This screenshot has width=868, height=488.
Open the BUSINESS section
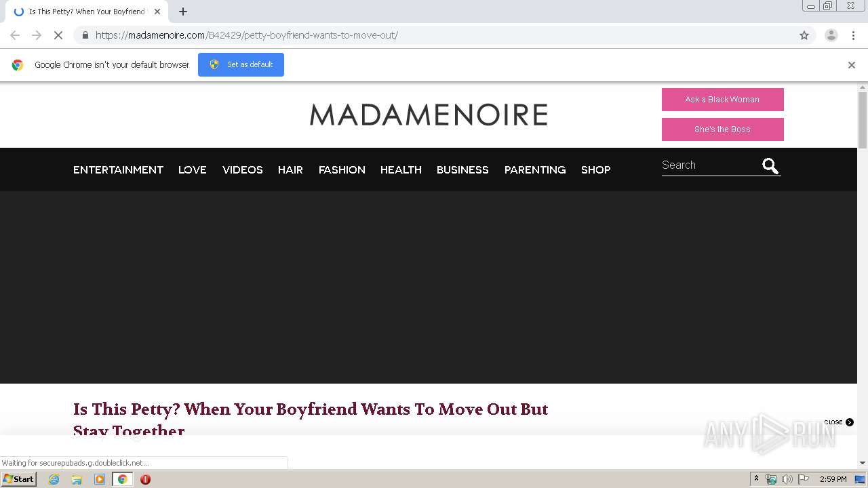[462, 170]
